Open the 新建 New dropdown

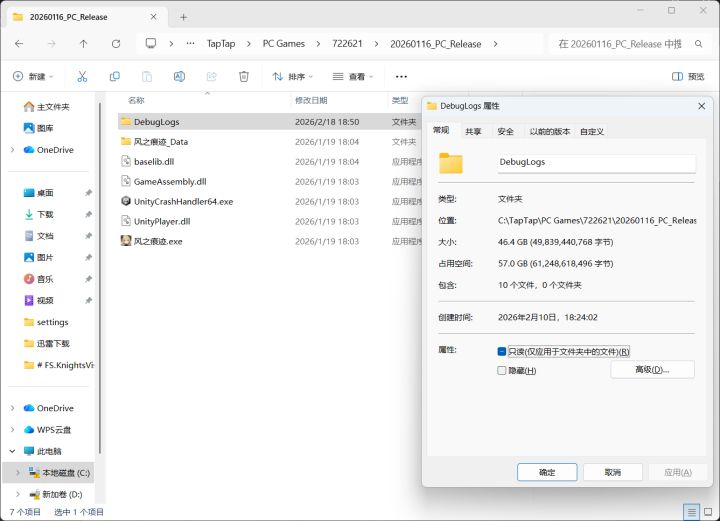click(x=33, y=76)
